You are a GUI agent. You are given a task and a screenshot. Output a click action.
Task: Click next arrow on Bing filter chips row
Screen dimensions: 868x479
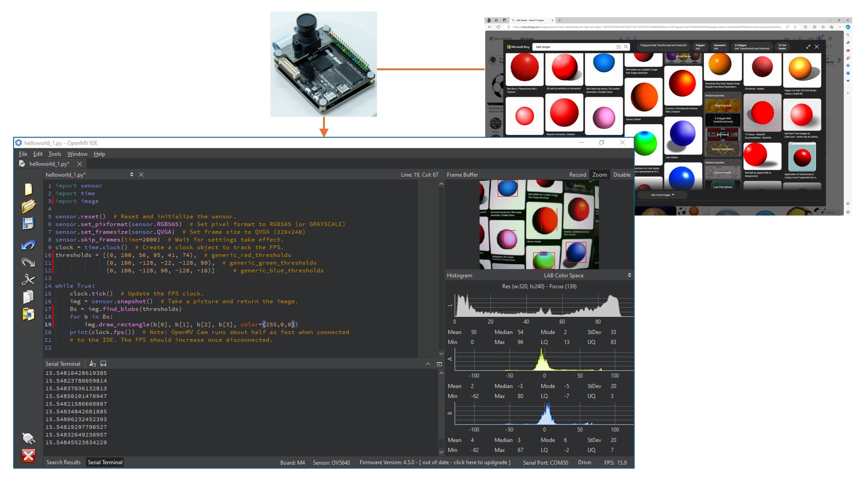click(839, 60)
